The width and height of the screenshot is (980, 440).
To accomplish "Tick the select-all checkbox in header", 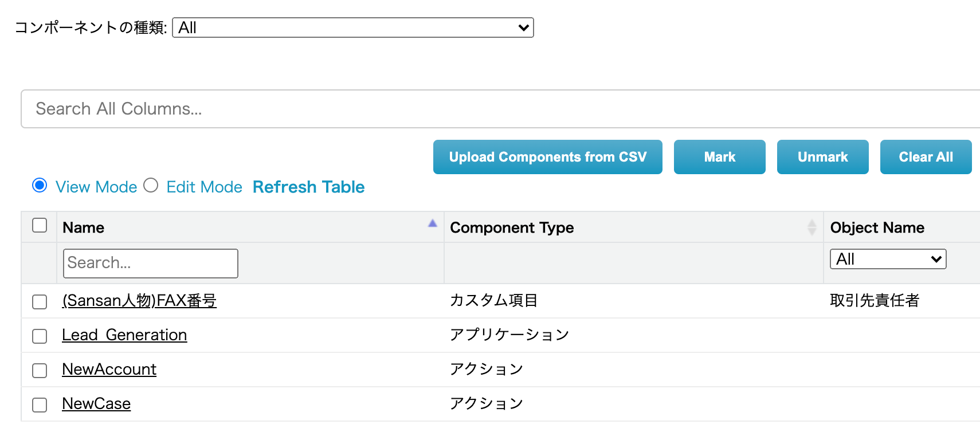I will tap(40, 226).
